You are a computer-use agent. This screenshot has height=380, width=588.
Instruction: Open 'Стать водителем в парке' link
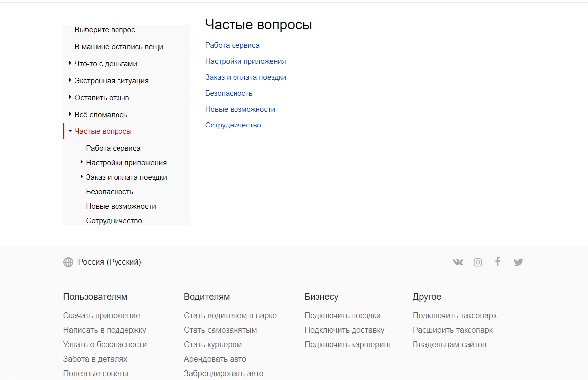[x=230, y=315]
